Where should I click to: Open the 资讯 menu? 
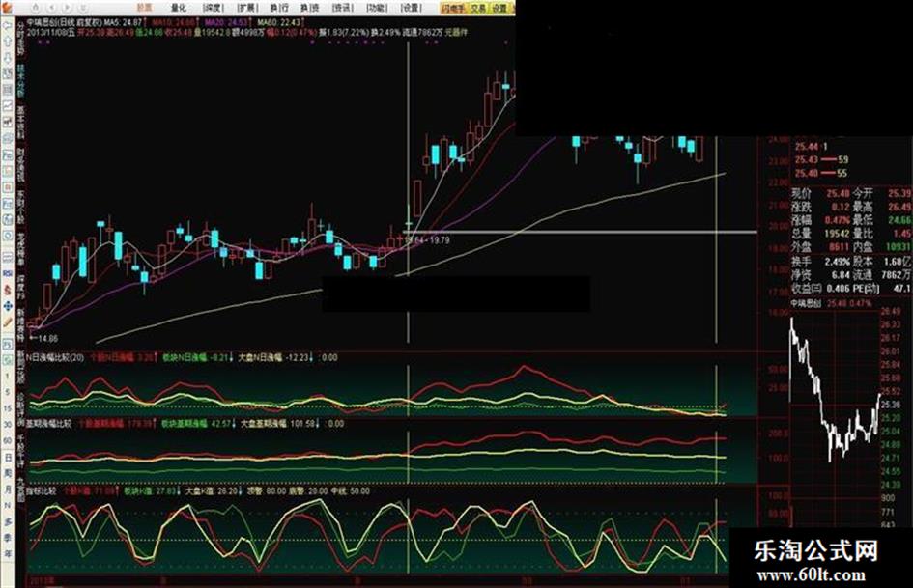342,8
